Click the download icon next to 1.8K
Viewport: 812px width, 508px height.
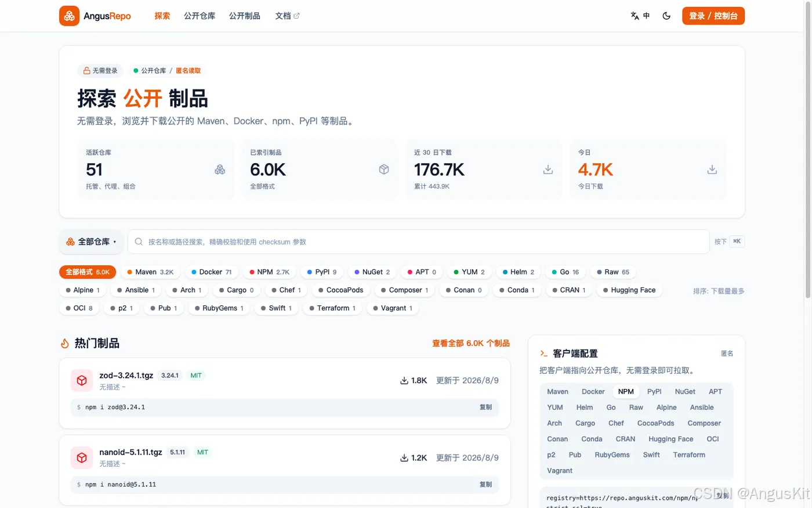[404, 381]
